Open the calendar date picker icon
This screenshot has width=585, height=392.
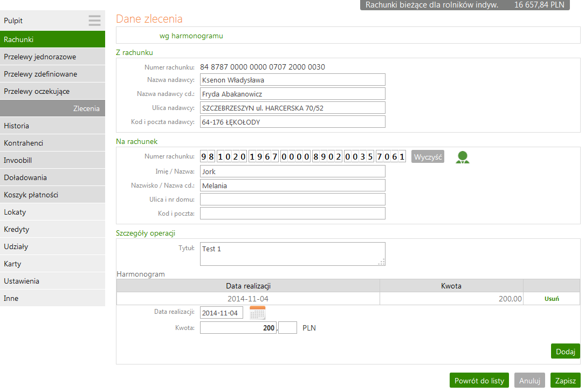257,313
